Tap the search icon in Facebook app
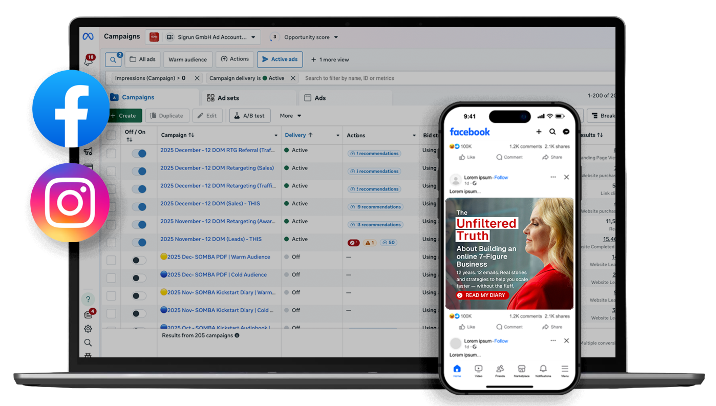This screenshot has height=406, width=716. [552, 132]
